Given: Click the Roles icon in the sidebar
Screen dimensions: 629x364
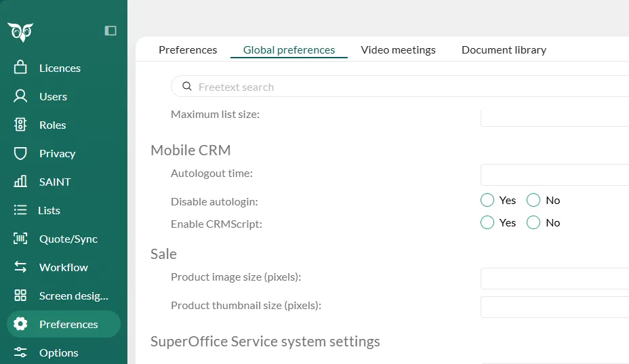Looking at the screenshot, I should pos(20,125).
